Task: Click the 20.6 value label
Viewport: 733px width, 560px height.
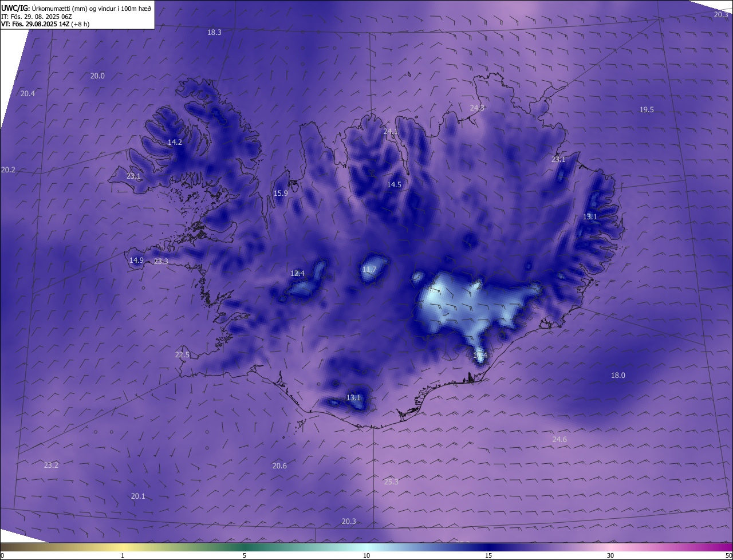Action: click(x=279, y=466)
